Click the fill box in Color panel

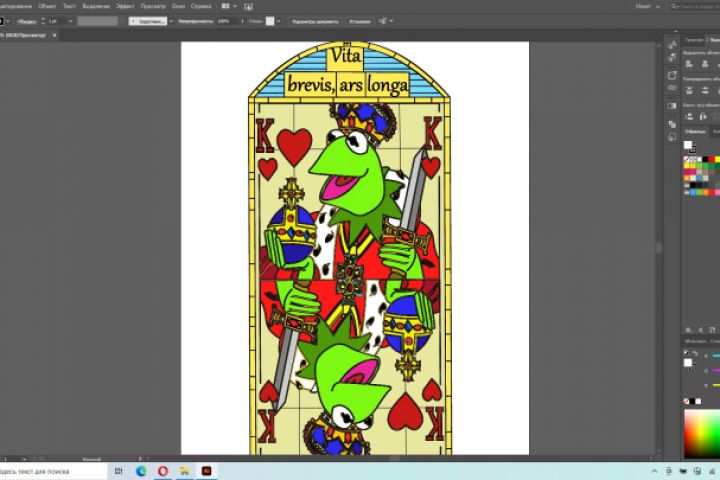688,363
